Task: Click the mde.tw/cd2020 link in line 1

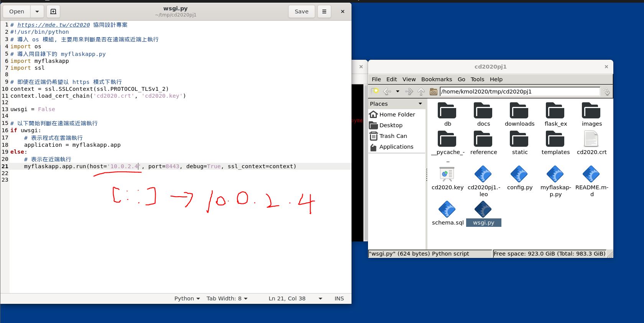Action: (54, 25)
